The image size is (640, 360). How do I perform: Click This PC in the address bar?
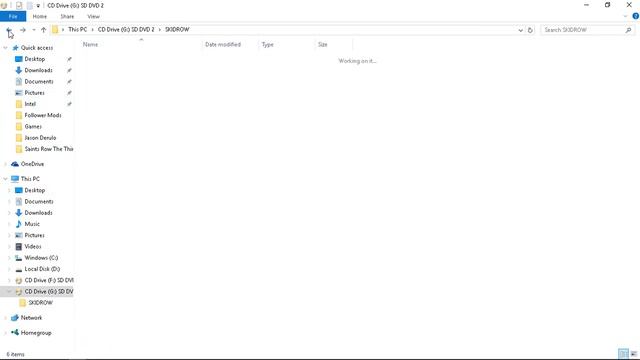coord(78,29)
